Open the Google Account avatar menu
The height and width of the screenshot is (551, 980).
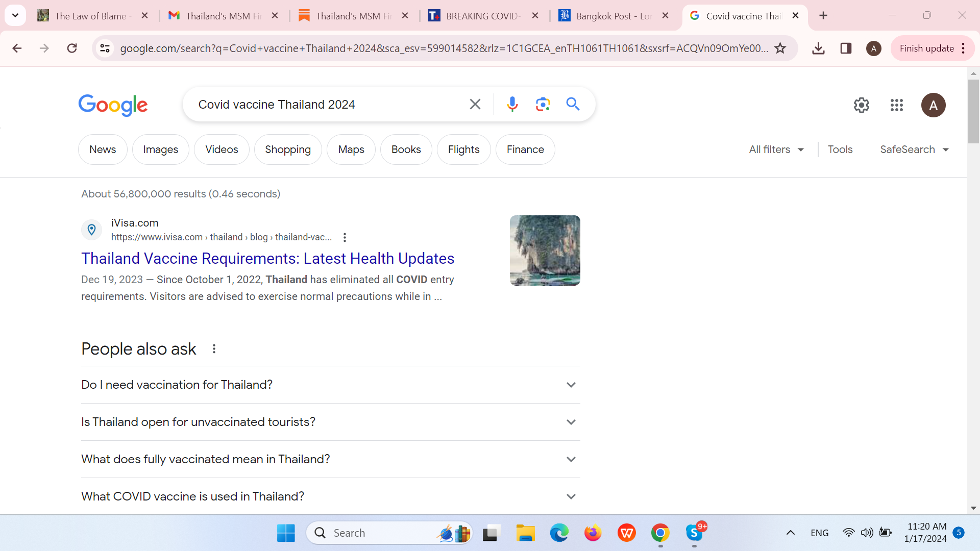933,105
